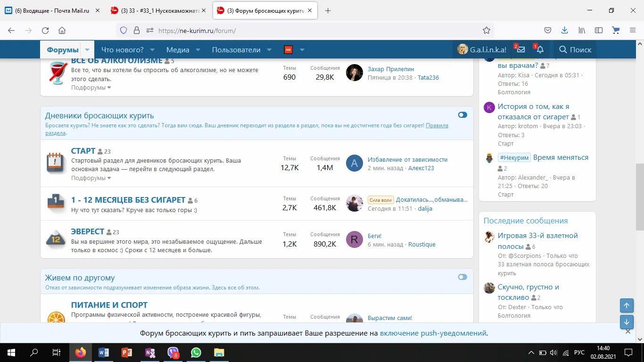Open the Что нового? navigation item
Viewport: 644px width, 362px height.
click(x=123, y=49)
